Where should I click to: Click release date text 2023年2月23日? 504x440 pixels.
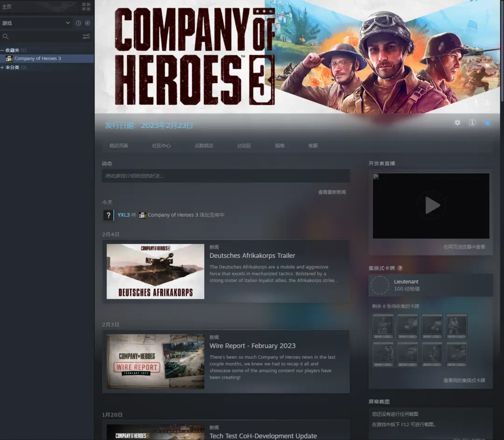coord(167,126)
